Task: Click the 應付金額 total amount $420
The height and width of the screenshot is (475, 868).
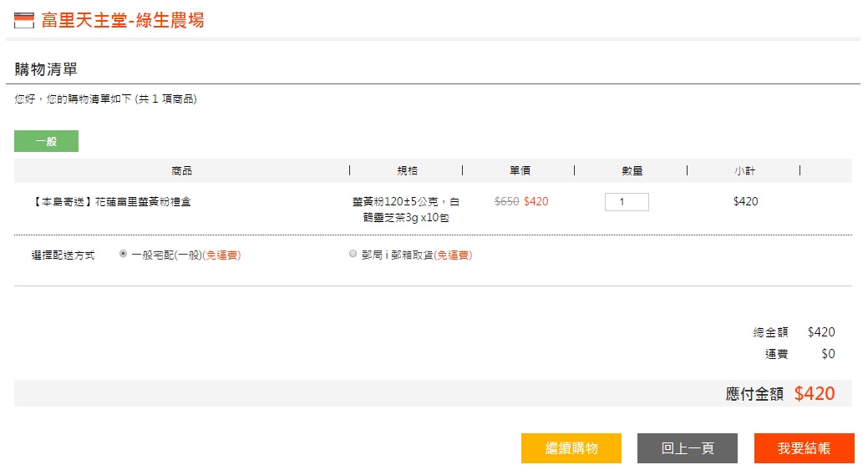Action: [x=815, y=394]
